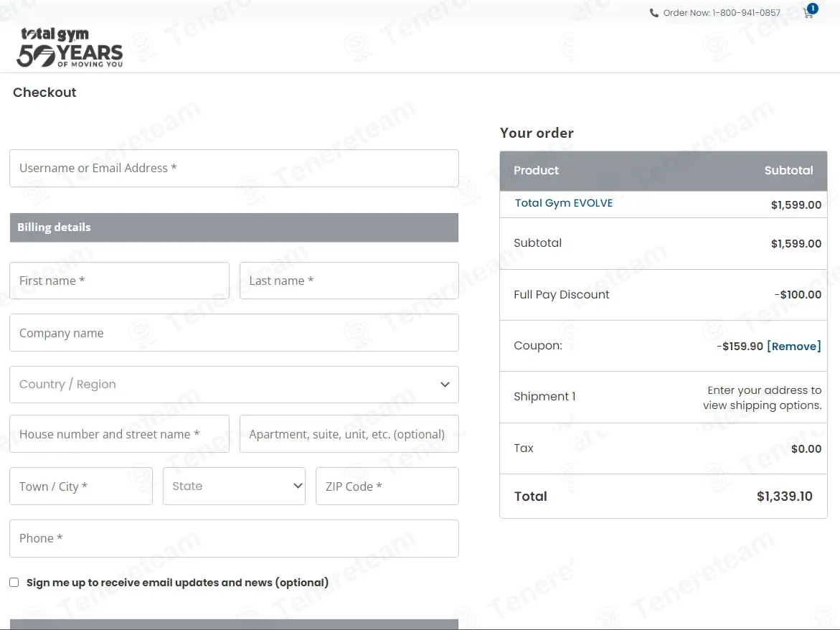This screenshot has width=840, height=630.
Task: Click the Tax $0.00 value
Action: (806, 449)
